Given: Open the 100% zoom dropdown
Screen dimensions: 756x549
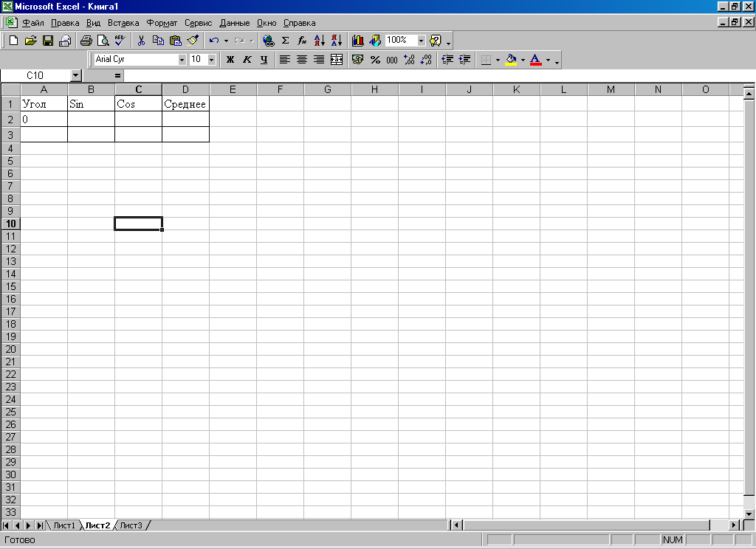Looking at the screenshot, I should point(421,41).
